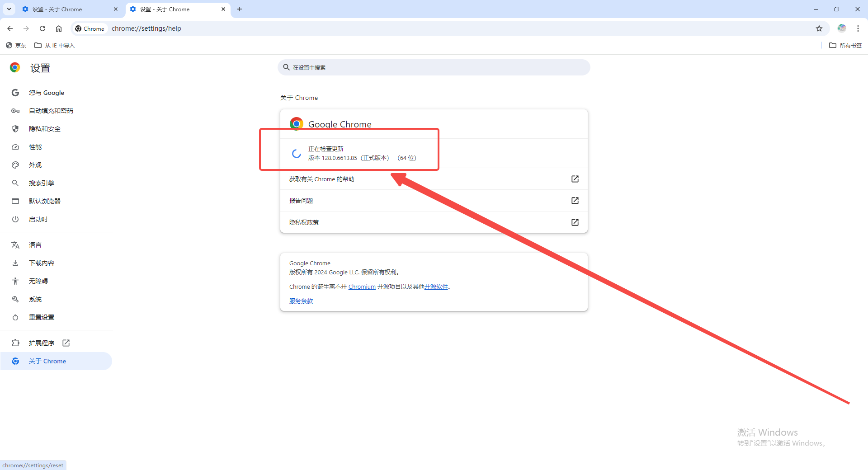Click the 报告问题 row
868x470 pixels.
(x=434, y=201)
